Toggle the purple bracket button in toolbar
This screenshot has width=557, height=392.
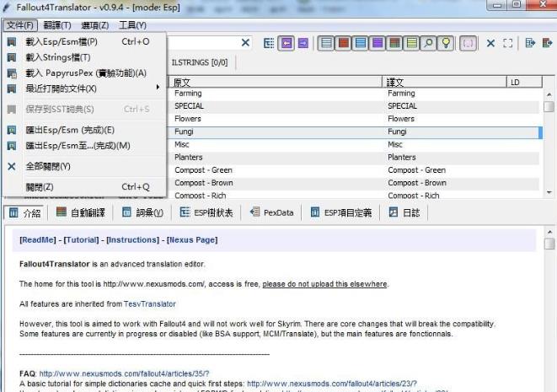point(469,43)
